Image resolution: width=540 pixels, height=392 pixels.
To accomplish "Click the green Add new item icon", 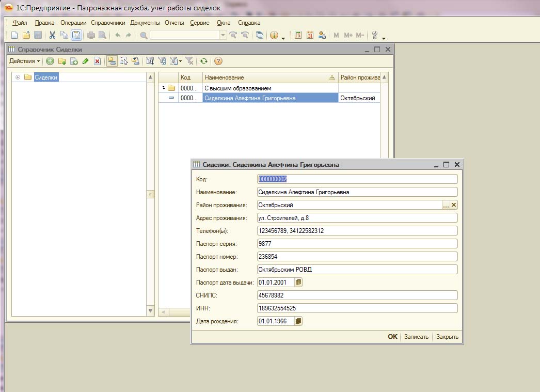I will (50, 61).
